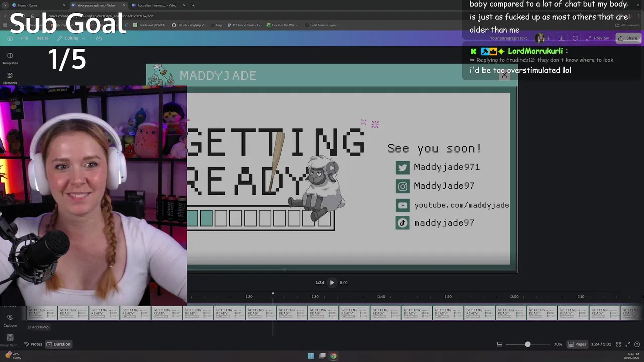Viewport: 644px width, 362px height.
Task: Open the Dashboard RSPCA bookmark
Action: click(x=150, y=25)
